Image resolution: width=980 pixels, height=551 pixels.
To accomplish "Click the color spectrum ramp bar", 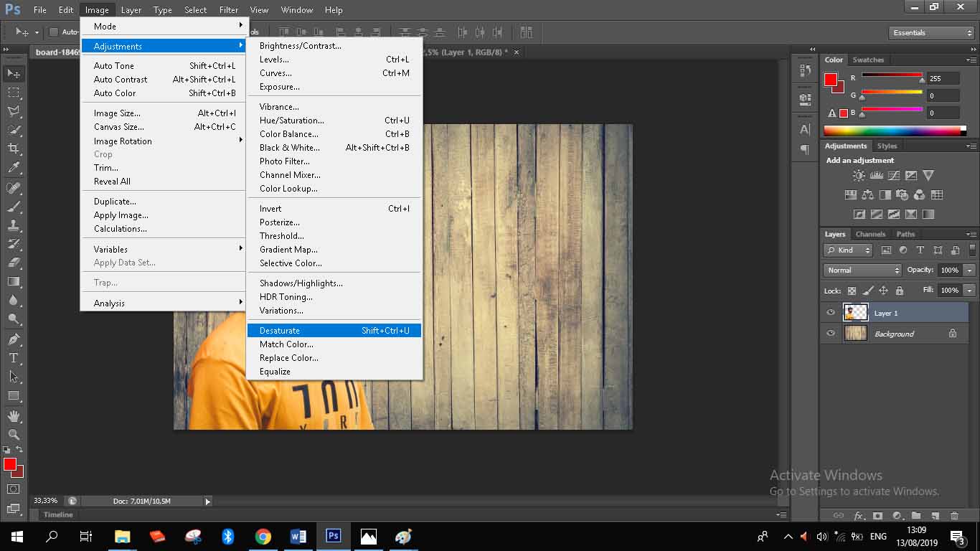I will click(894, 131).
